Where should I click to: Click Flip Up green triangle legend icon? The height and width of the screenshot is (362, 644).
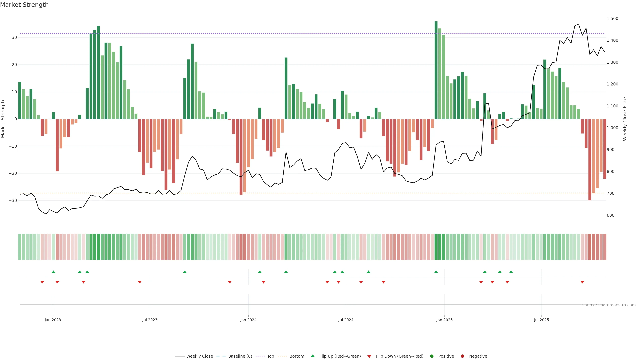click(x=312, y=356)
